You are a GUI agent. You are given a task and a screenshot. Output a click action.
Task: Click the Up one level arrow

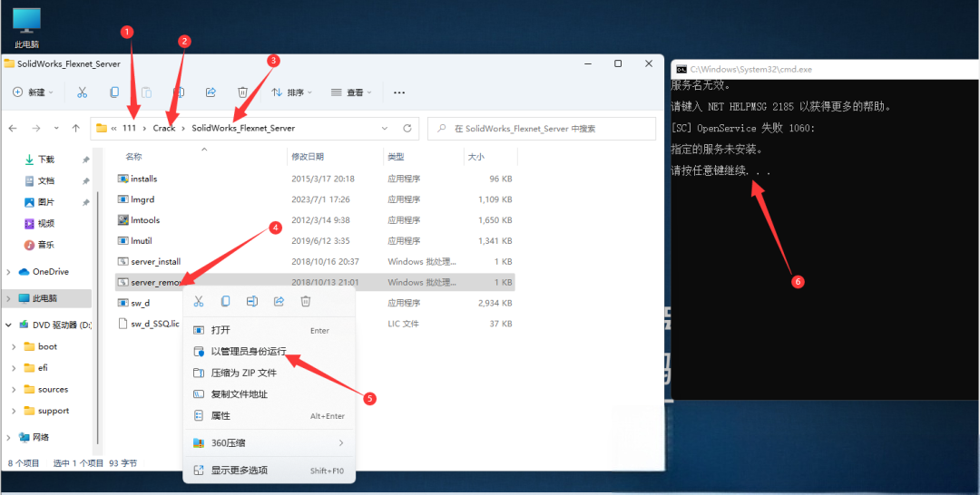[x=76, y=128]
